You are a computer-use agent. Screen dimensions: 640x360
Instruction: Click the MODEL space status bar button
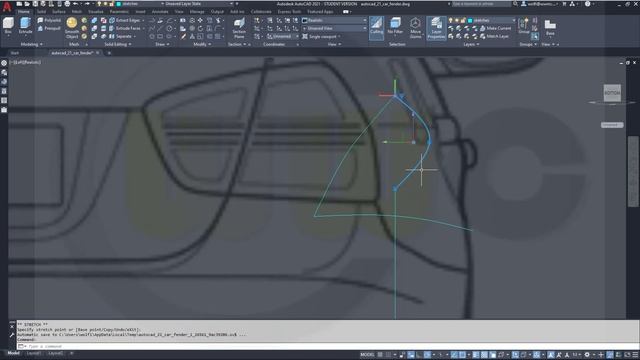367,355
